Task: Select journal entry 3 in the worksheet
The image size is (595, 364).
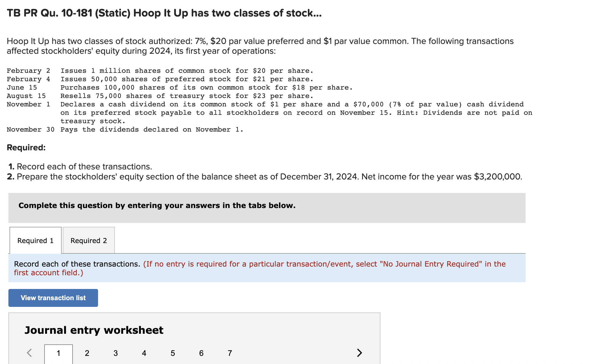Action: point(115,353)
